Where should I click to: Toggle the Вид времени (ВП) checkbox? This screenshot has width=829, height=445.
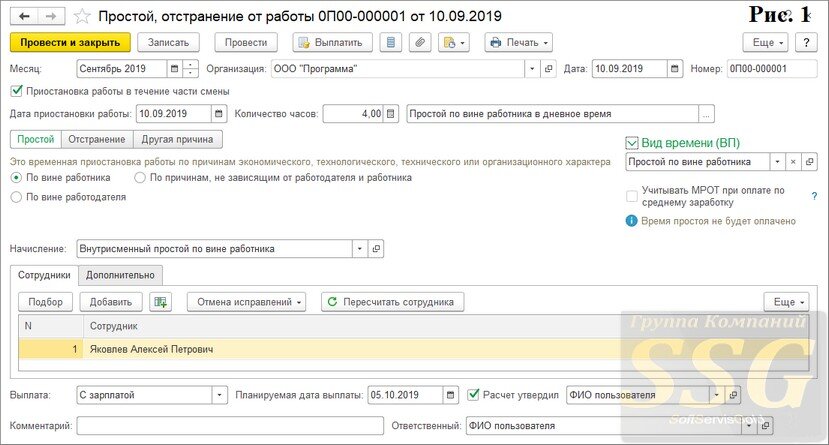point(632,143)
